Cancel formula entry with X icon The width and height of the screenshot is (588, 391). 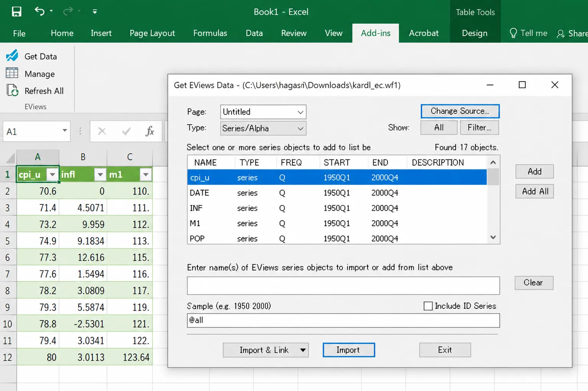pos(102,131)
